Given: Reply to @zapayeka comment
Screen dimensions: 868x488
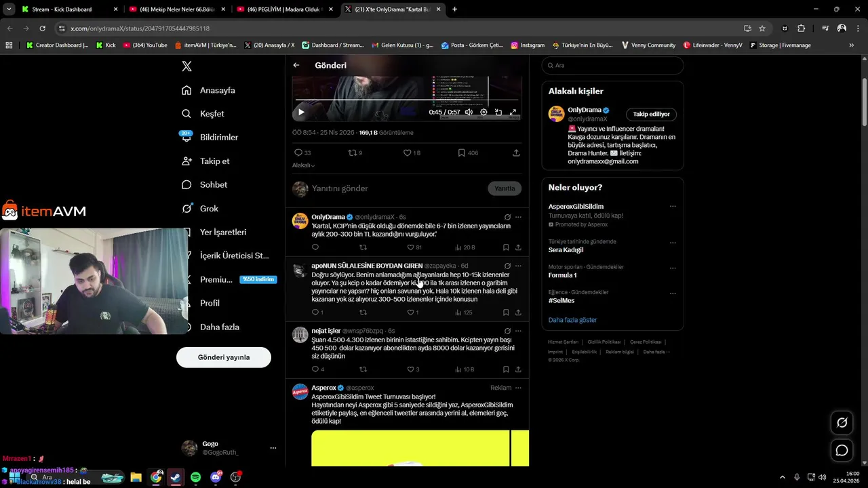Looking at the screenshot, I should pos(317,312).
